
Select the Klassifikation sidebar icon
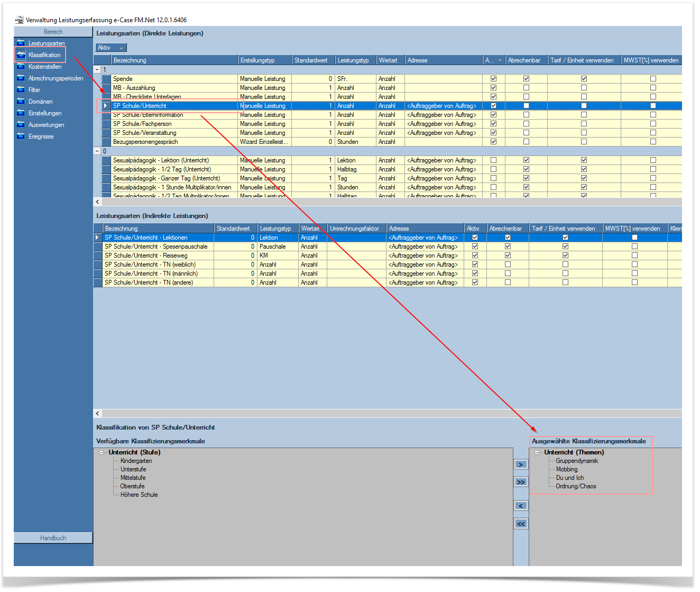point(21,54)
